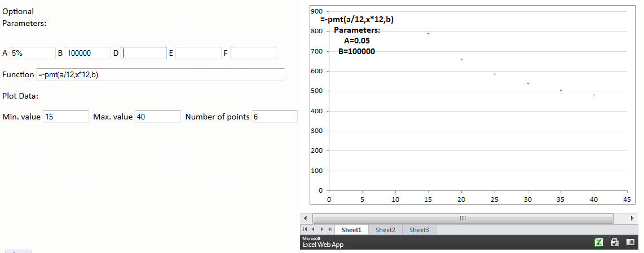This screenshot has width=644, height=253.
Task: Click the parameter A input field
Action: click(33, 53)
